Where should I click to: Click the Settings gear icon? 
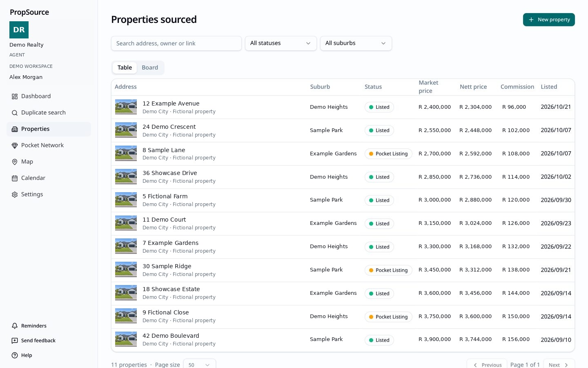(15, 195)
